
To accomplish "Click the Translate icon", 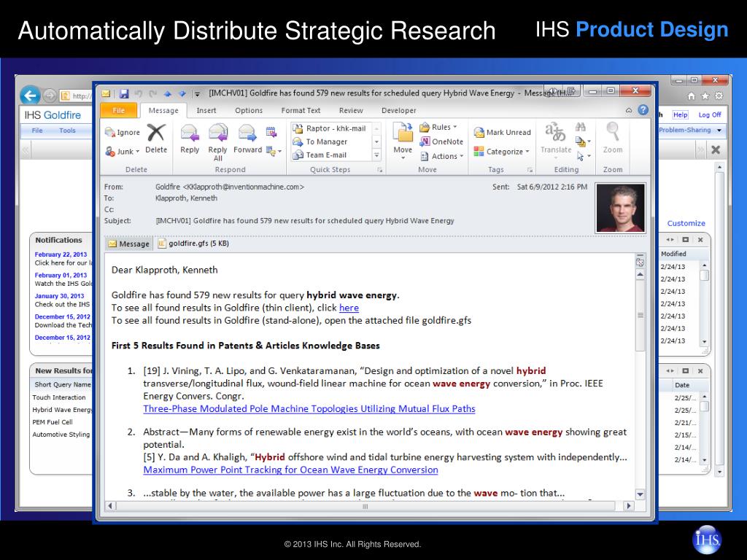I will pos(555,131).
